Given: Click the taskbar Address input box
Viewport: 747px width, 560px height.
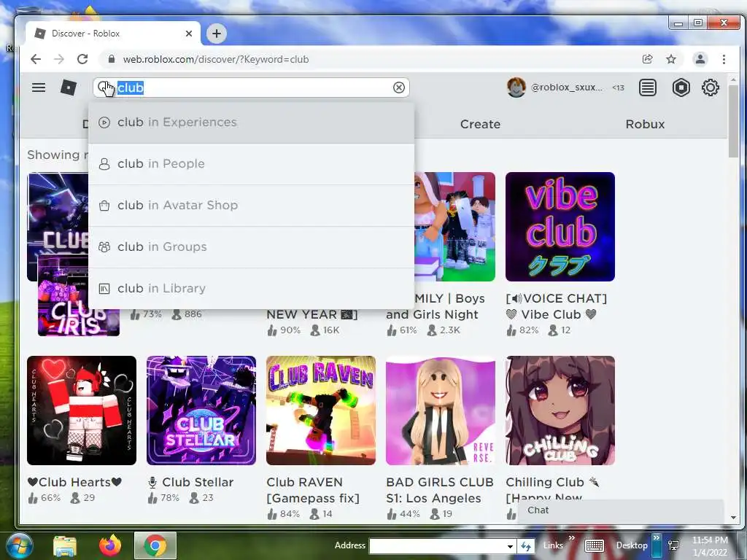Looking at the screenshot, I should coord(437,546).
